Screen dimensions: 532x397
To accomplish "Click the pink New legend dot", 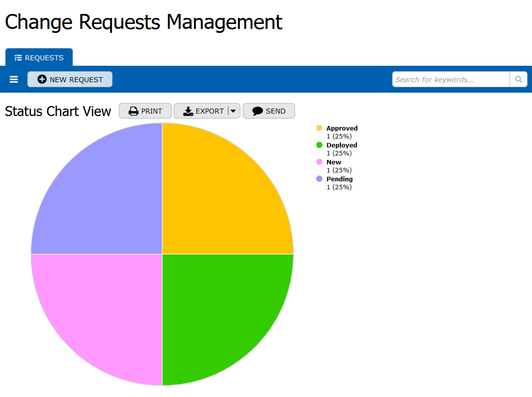I will click(319, 162).
